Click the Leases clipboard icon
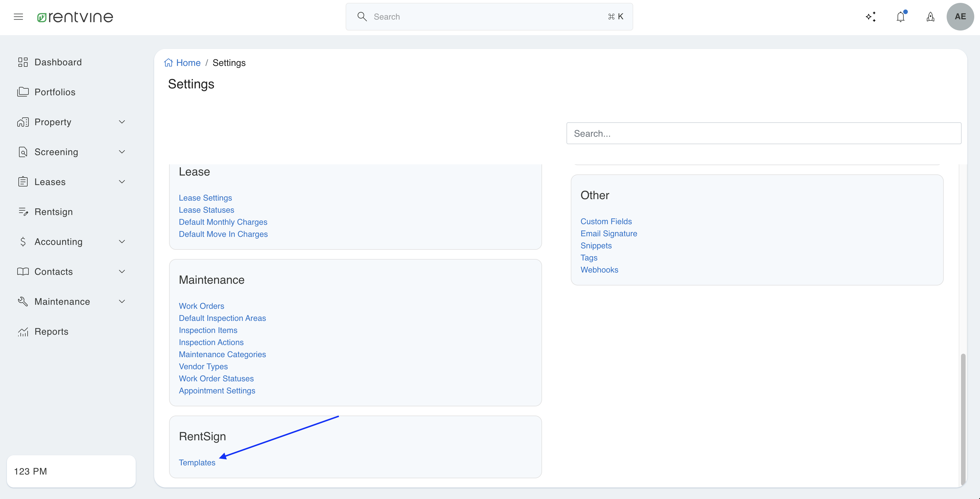This screenshot has width=980, height=499. [x=23, y=182]
